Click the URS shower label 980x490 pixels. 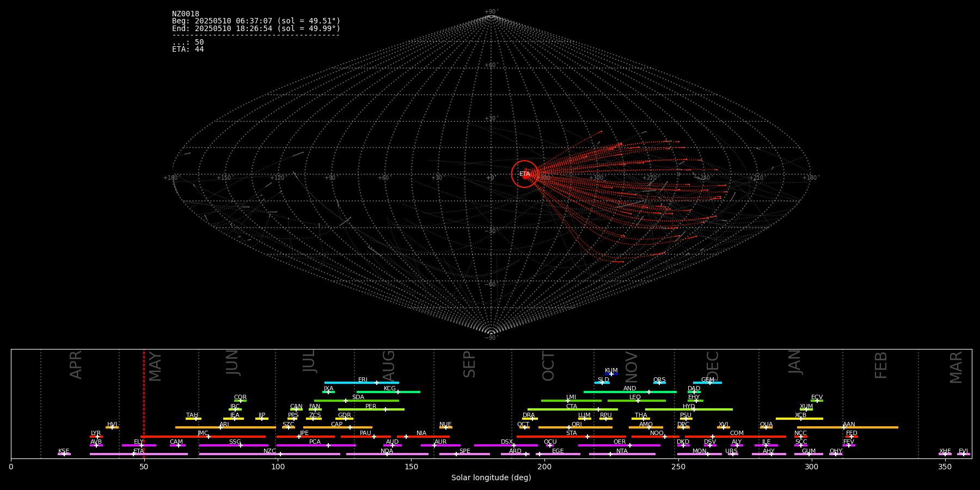pyautogui.click(x=732, y=451)
